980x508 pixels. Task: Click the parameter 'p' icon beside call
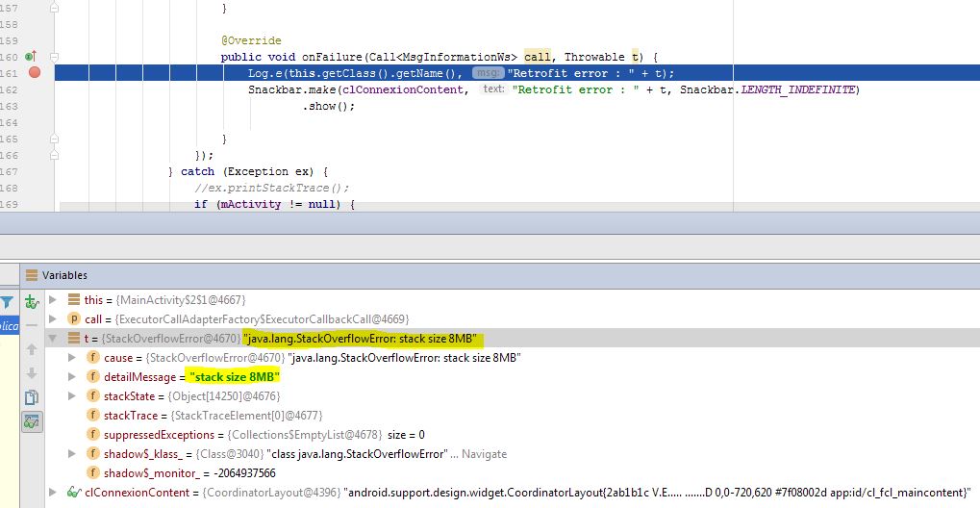click(x=74, y=319)
